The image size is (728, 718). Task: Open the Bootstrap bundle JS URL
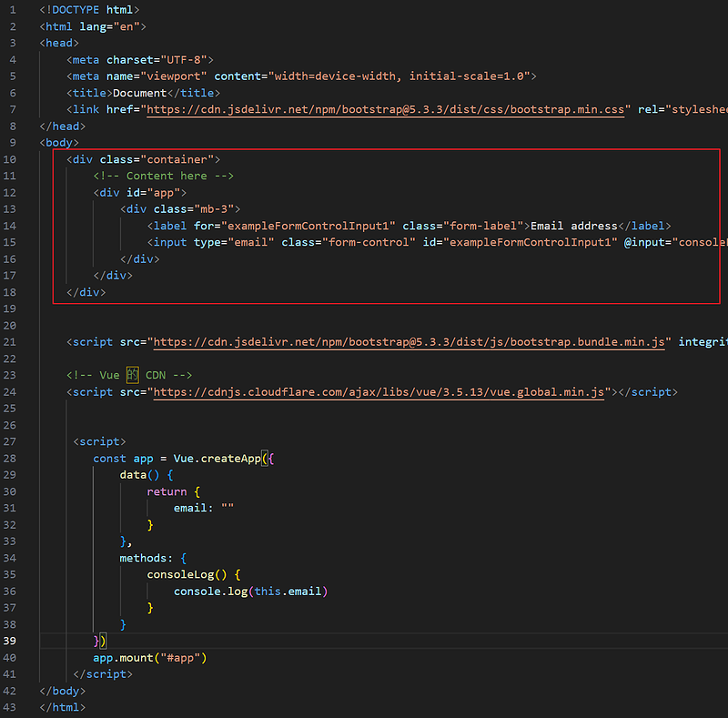[411, 342]
